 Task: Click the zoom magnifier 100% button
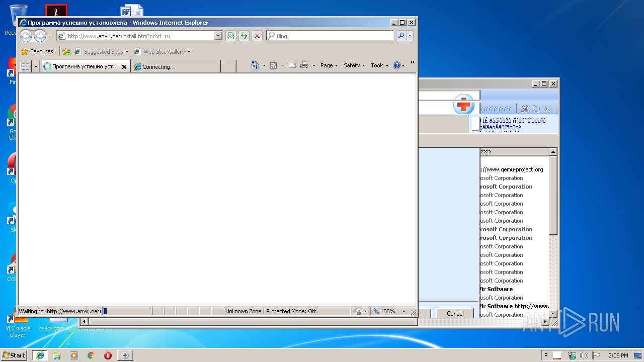pyautogui.click(x=385, y=311)
